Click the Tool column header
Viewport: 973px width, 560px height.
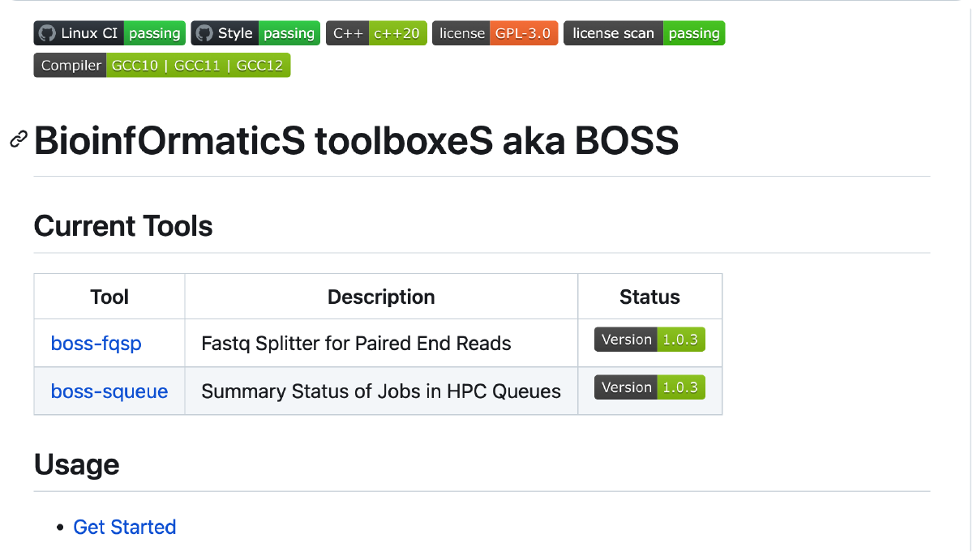click(109, 297)
